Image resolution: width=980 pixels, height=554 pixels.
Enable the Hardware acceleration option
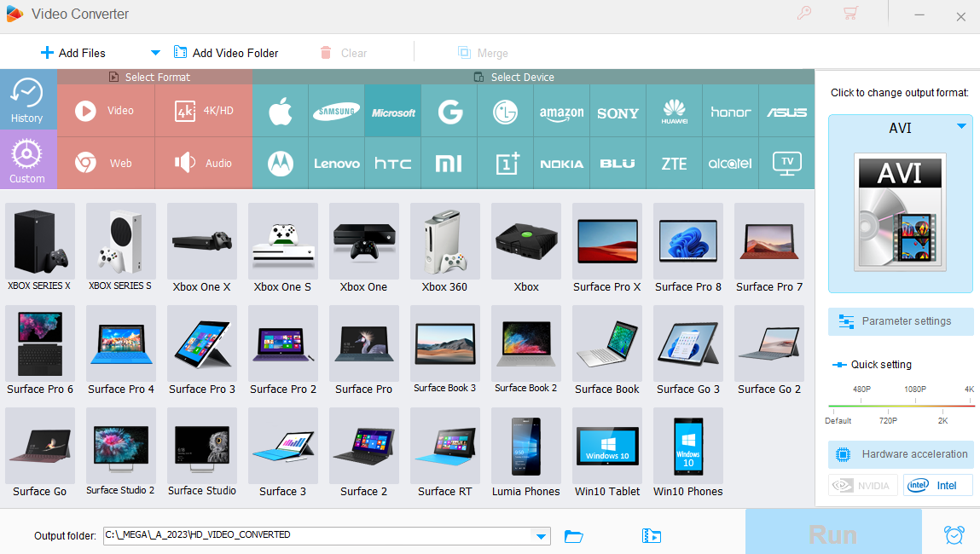pos(901,454)
